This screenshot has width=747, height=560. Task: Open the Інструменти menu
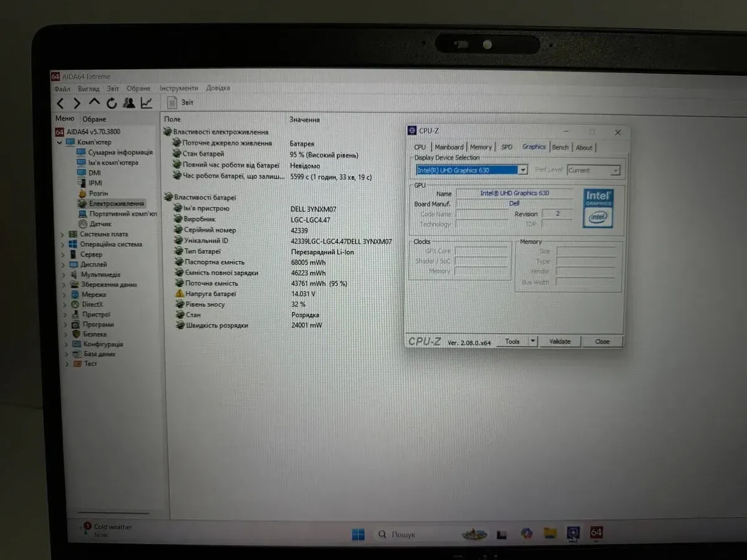pyautogui.click(x=179, y=88)
